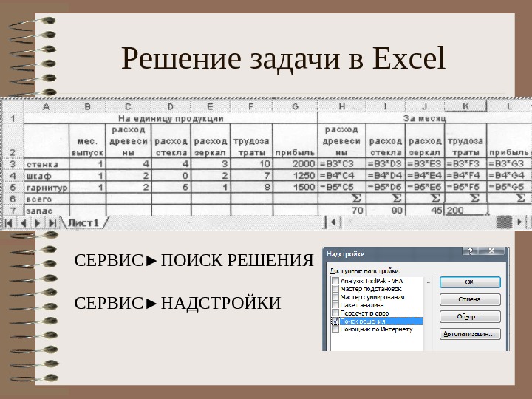Go to the previous sheet with the navigation arrow
Image resolution: width=532 pixels, height=399 pixels.
click(x=24, y=223)
